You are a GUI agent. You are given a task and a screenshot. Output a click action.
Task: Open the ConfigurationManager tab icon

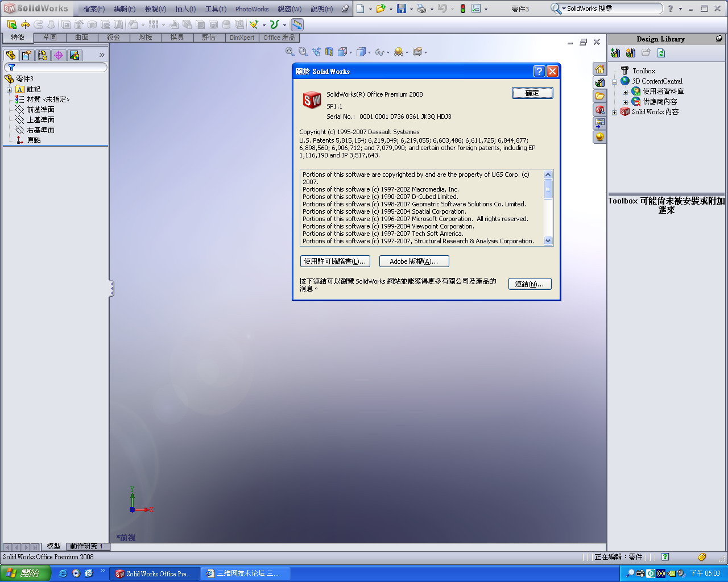point(43,55)
